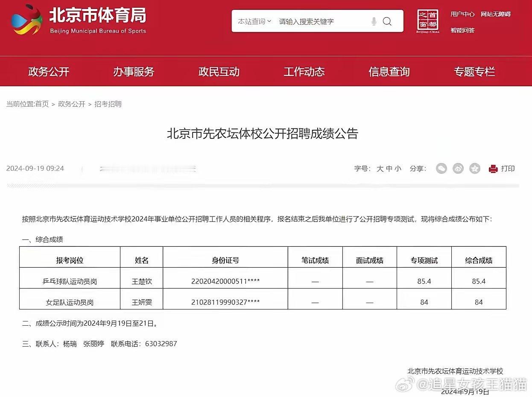
Task: Open the 政务公开 navigation menu
Action: (x=49, y=72)
